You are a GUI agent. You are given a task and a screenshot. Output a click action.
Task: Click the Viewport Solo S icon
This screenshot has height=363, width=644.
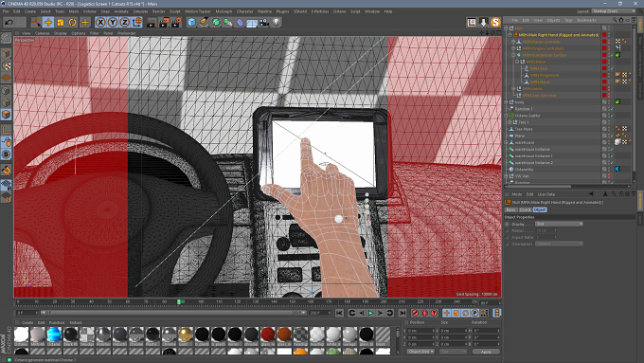[x=7, y=154]
